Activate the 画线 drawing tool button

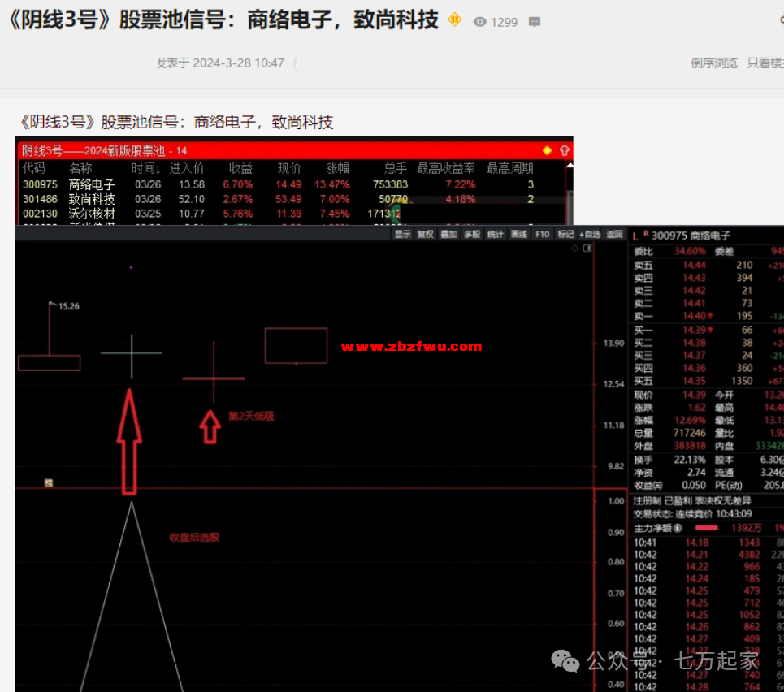[519, 234]
